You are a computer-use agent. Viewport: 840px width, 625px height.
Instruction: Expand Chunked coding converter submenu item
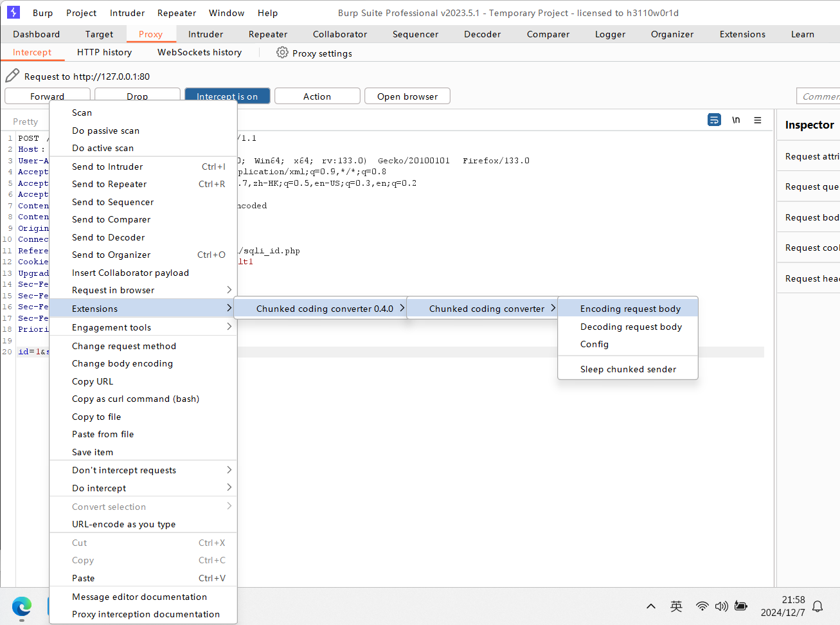482,309
